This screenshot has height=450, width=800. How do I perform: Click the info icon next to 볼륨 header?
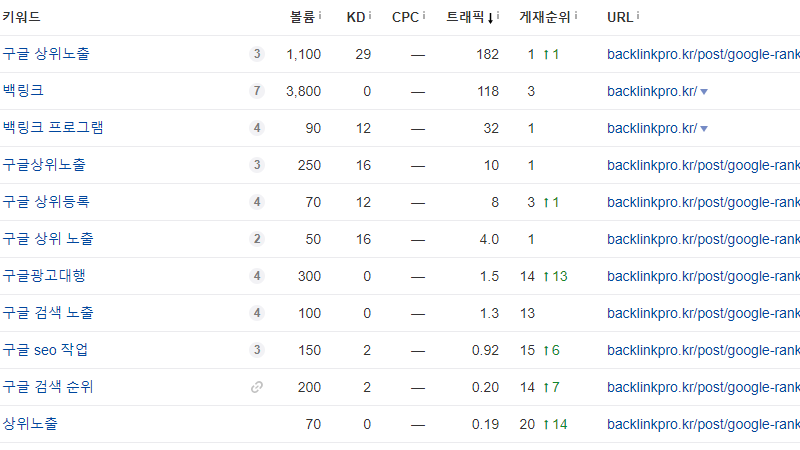pyautogui.click(x=320, y=16)
